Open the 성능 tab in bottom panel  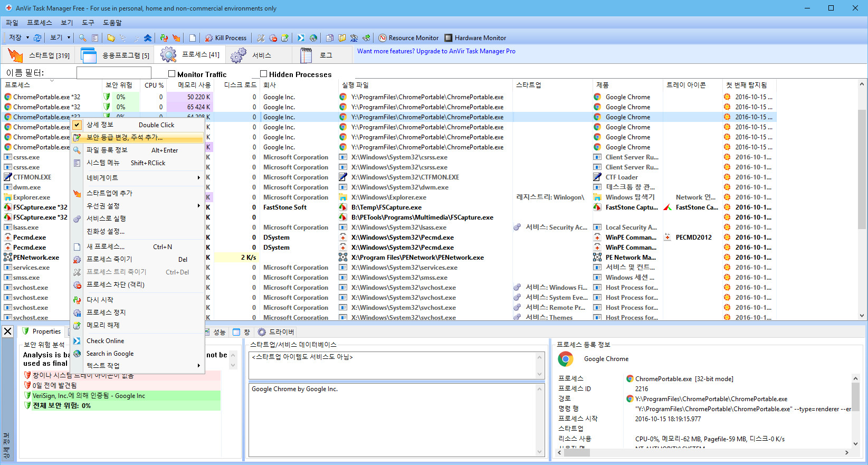(x=216, y=332)
